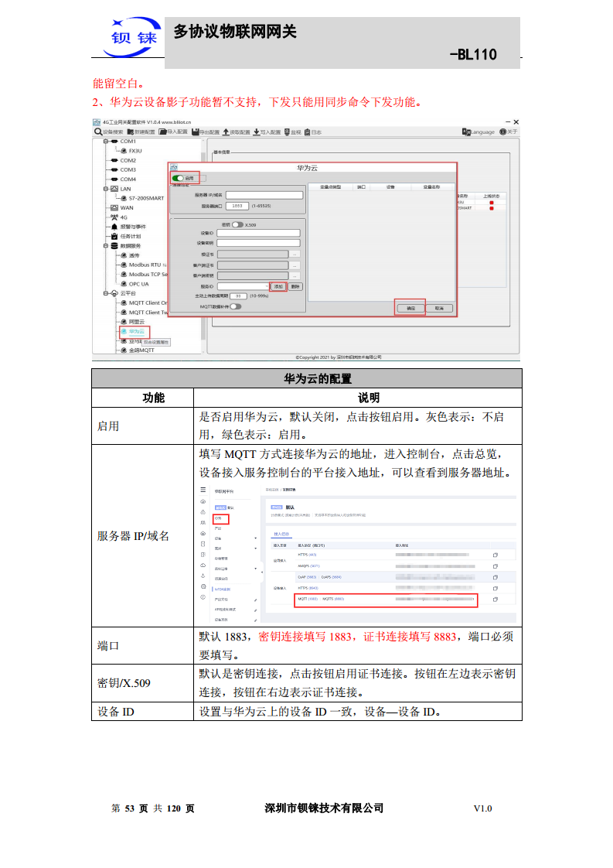Collapse the LAN tree node
Viewport: 613px width, 868px height.
(x=106, y=189)
